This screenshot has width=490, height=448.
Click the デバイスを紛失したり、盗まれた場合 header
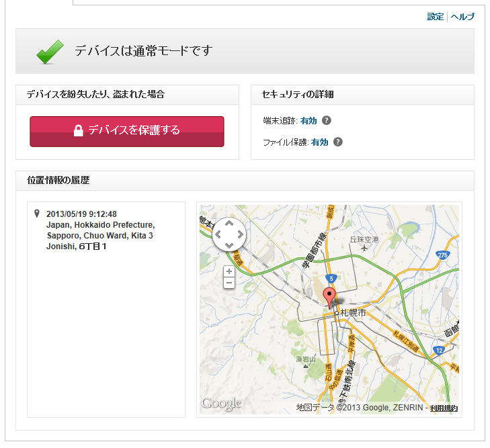click(95, 94)
